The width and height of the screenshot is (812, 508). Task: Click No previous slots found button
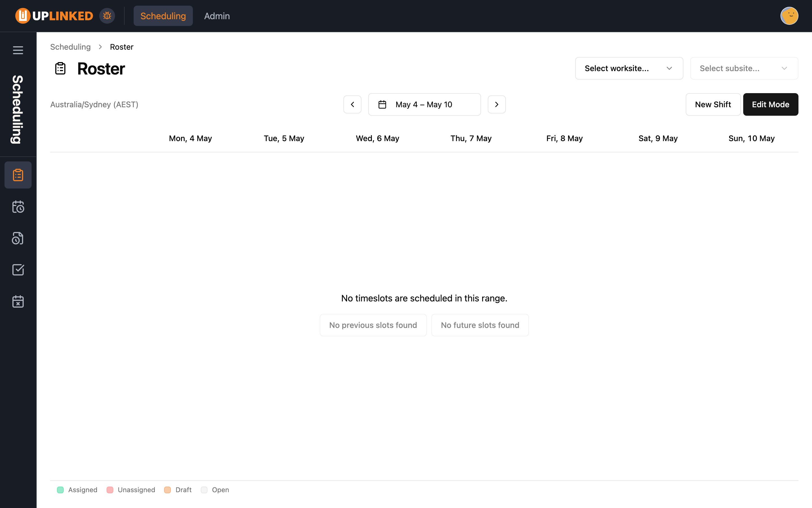click(373, 325)
